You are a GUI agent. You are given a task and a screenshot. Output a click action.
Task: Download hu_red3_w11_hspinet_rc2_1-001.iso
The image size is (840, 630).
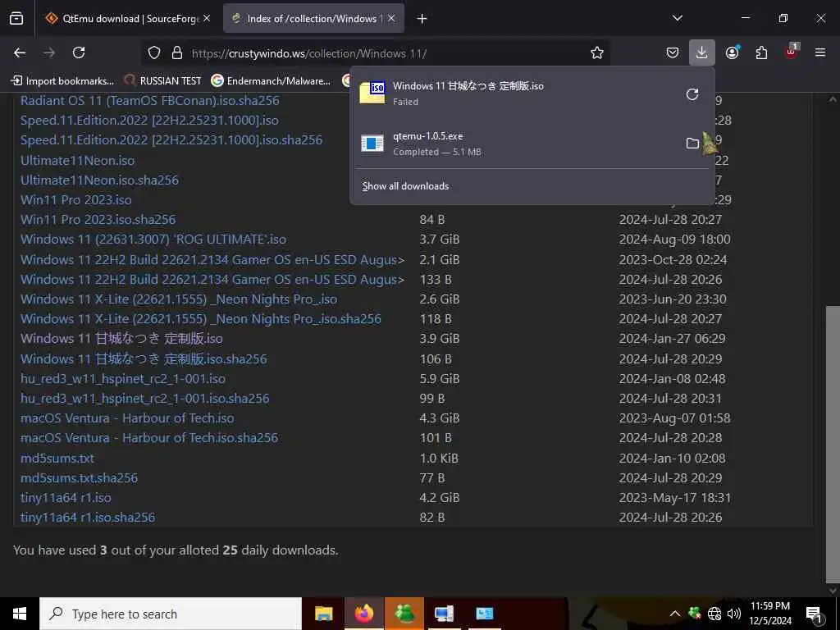click(123, 379)
